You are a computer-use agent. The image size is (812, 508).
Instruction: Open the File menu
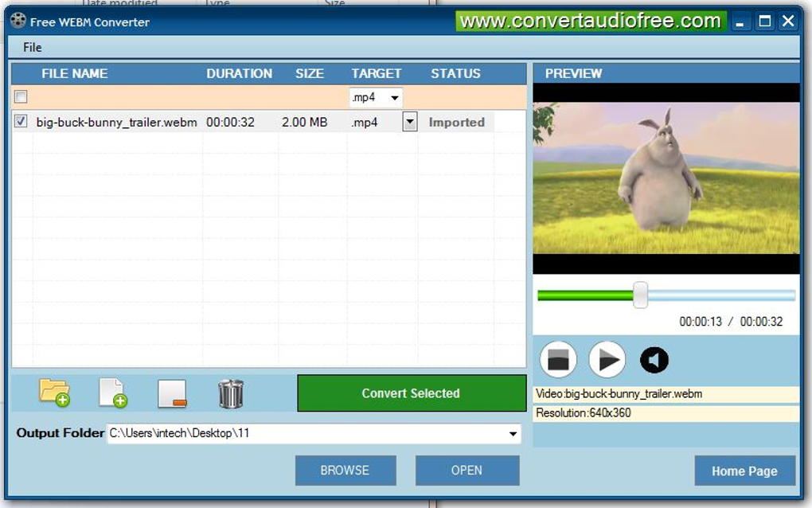click(32, 47)
